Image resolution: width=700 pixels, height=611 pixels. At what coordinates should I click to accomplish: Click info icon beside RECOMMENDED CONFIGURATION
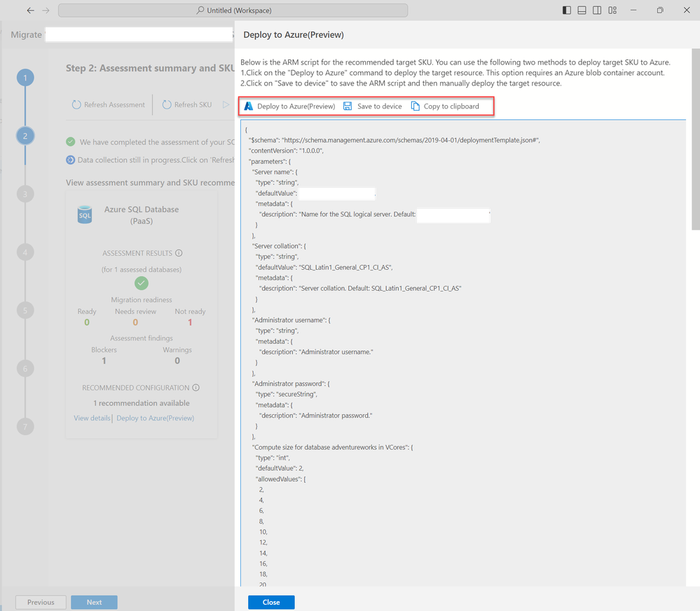click(196, 387)
